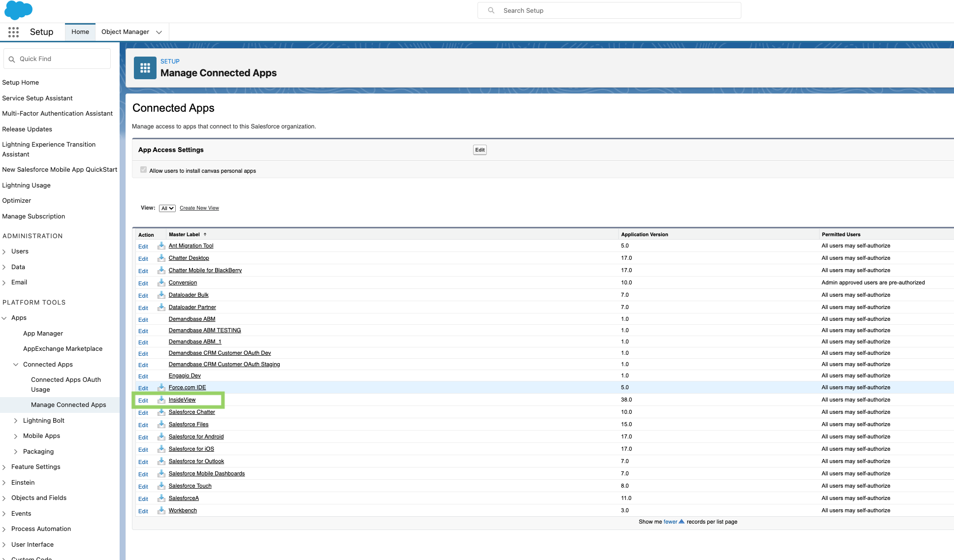This screenshot has width=954, height=560.
Task: Click install icon beside Dataloader Bulk
Action: coord(161,295)
